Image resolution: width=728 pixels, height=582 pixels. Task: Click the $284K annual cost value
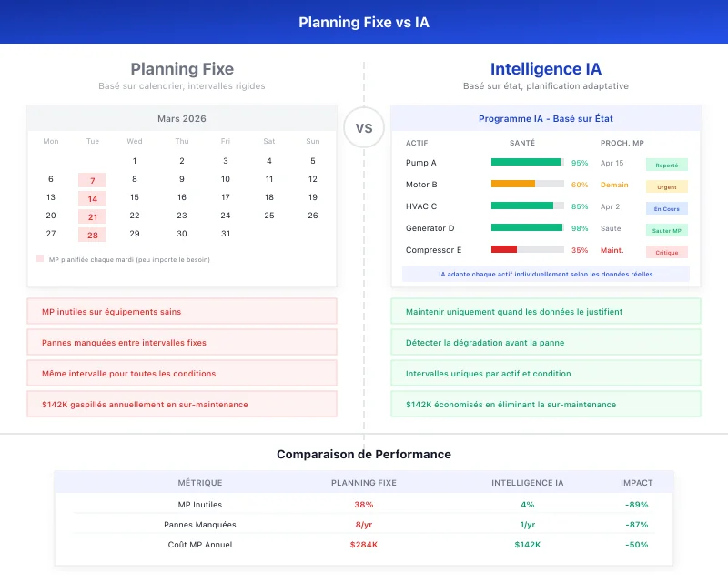point(364,544)
